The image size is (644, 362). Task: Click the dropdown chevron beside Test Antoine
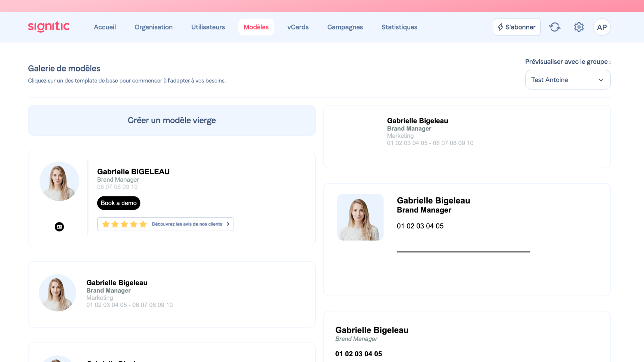point(601,80)
